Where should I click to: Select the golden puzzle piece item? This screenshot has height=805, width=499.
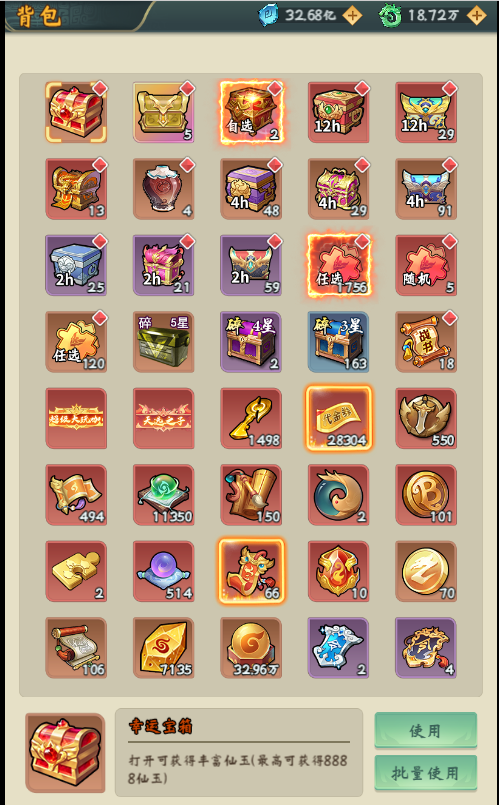pos(76,571)
